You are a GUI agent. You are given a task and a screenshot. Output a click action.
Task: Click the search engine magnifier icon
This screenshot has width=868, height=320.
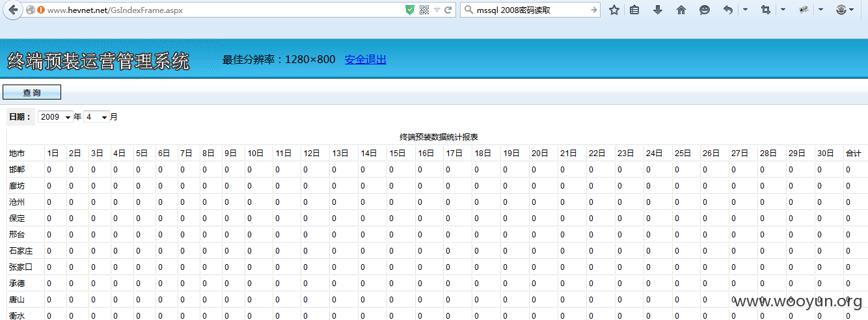(x=468, y=10)
